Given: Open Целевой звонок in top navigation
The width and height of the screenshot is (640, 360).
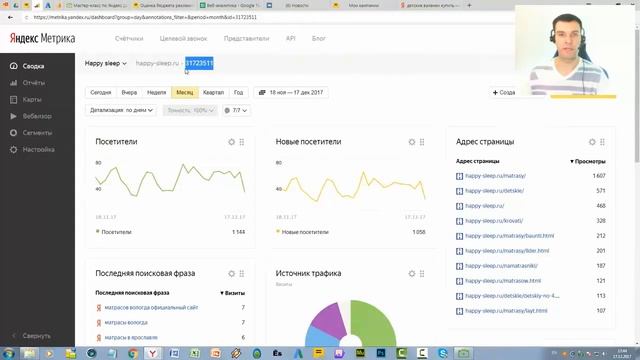Looking at the screenshot, I should click(183, 38).
